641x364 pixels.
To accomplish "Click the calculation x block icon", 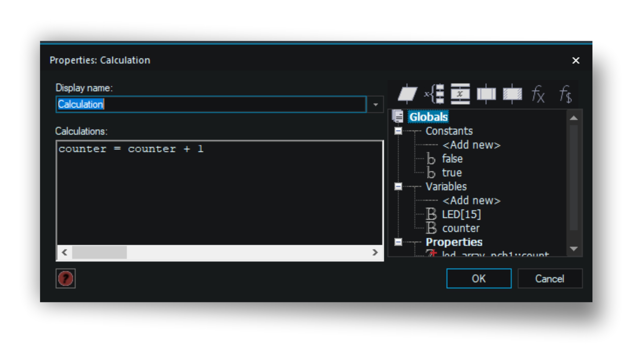I will (460, 94).
